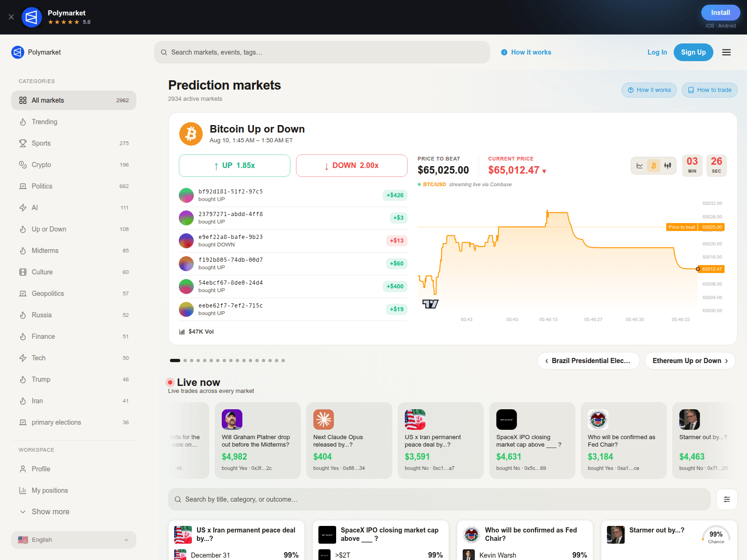Click the $47K Vol indicator
The image size is (747, 560).
tap(197, 332)
